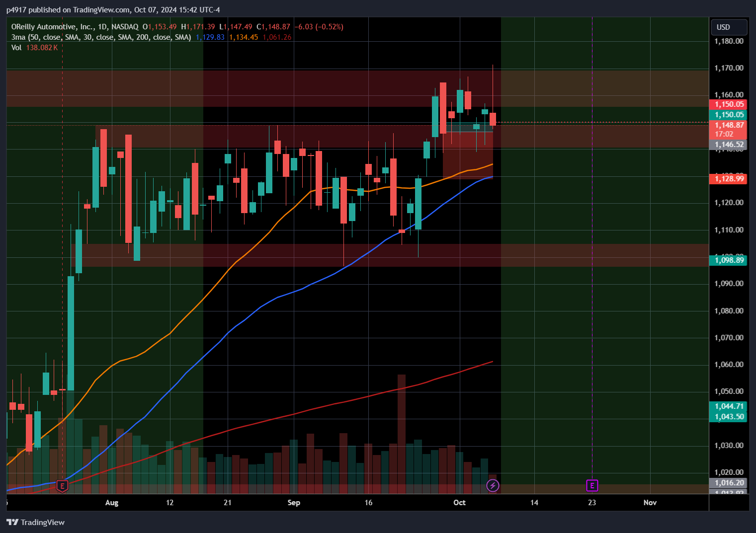
Task: Click the 16 date label on time axis
Action: point(368,503)
